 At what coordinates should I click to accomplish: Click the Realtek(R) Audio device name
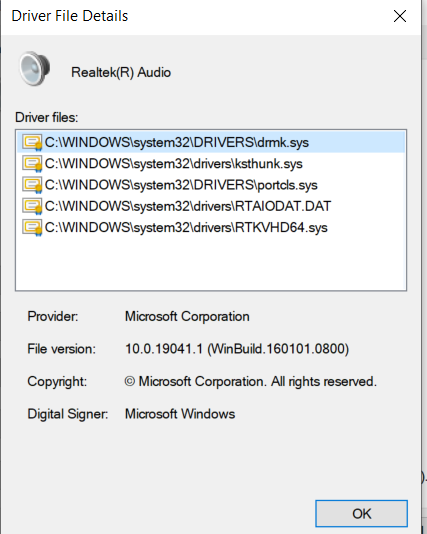pyautogui.click(x=121, y=73)
